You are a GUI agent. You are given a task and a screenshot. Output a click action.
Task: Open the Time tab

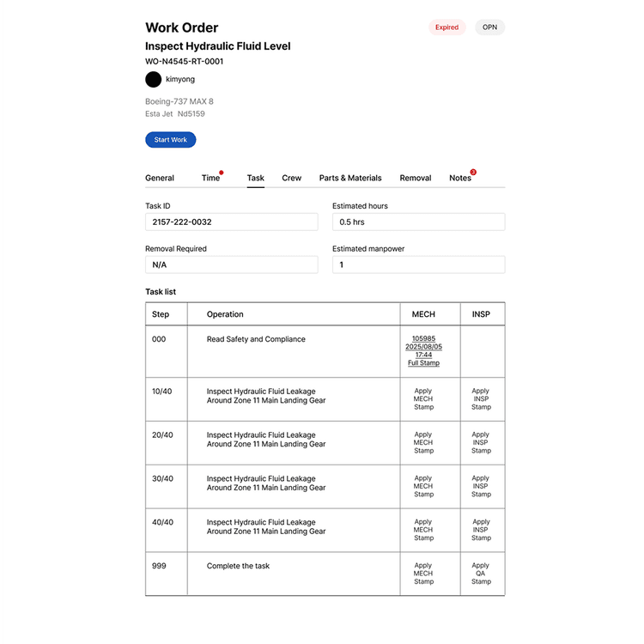coord(210,178)
